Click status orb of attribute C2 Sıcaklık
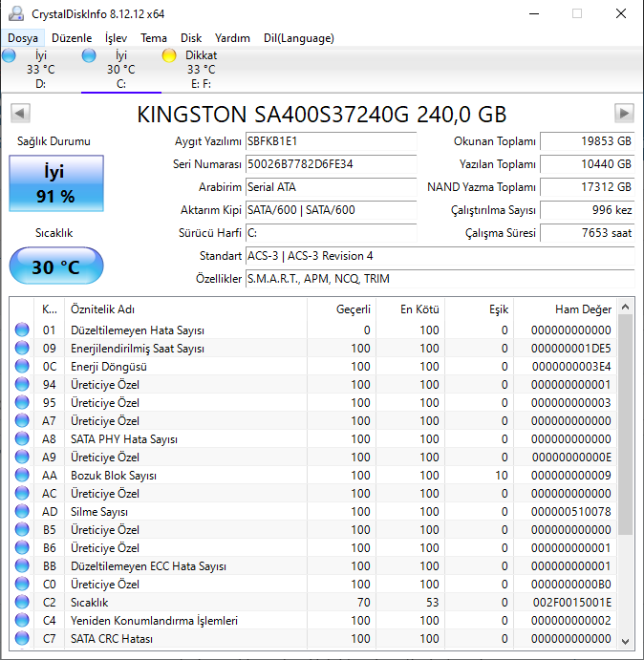 pyautogui.click(x=22, y=602)
